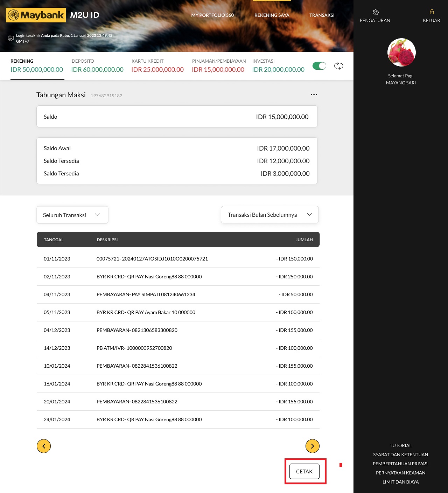Select the 04/12/2023 transaction date
The image size is (448, 493).
click(x=57, y=330)
